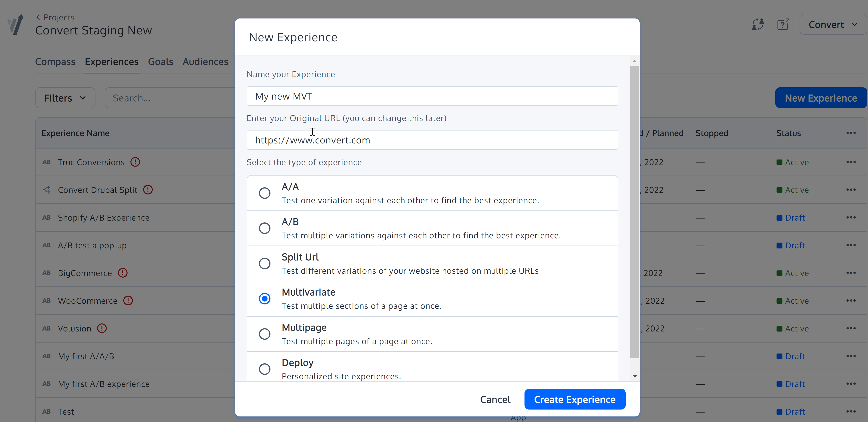
Task: Click the Original URL input field
Action: [x=432, y=140]
